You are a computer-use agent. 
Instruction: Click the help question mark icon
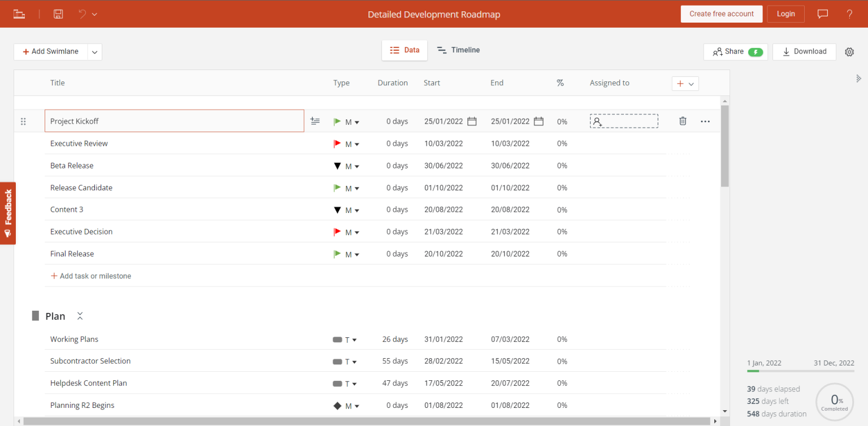click(x=849, y=14)
